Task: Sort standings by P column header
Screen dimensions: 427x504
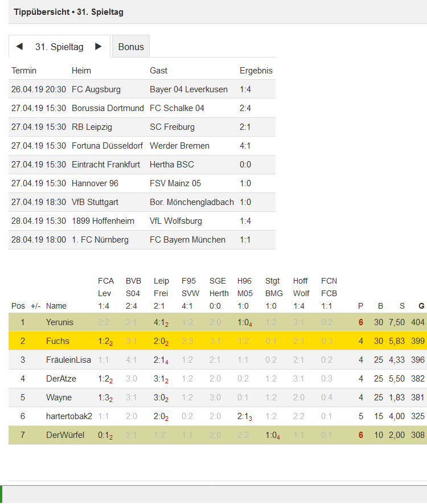Action: point(360,306)
